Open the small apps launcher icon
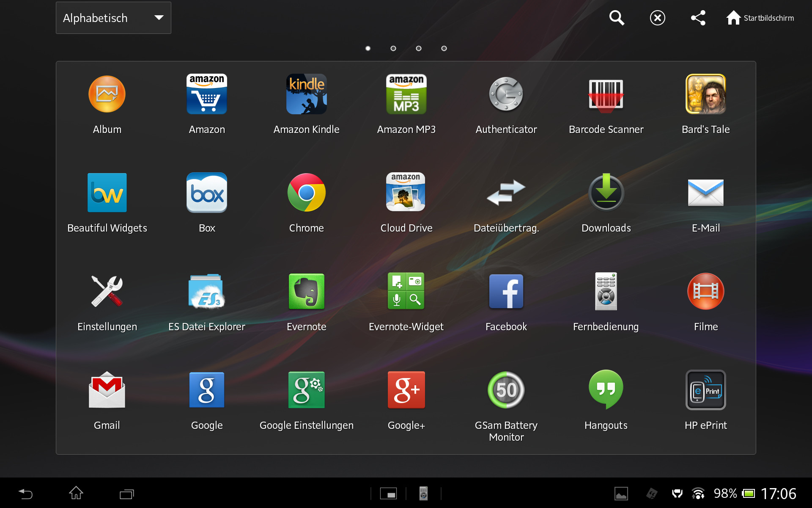812x508 pixels. [388, 494]
